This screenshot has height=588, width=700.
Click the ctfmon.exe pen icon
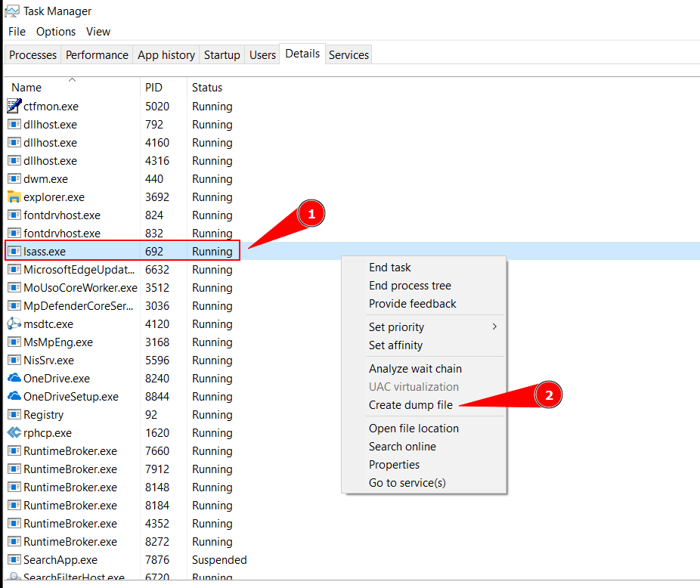(14, 107)
